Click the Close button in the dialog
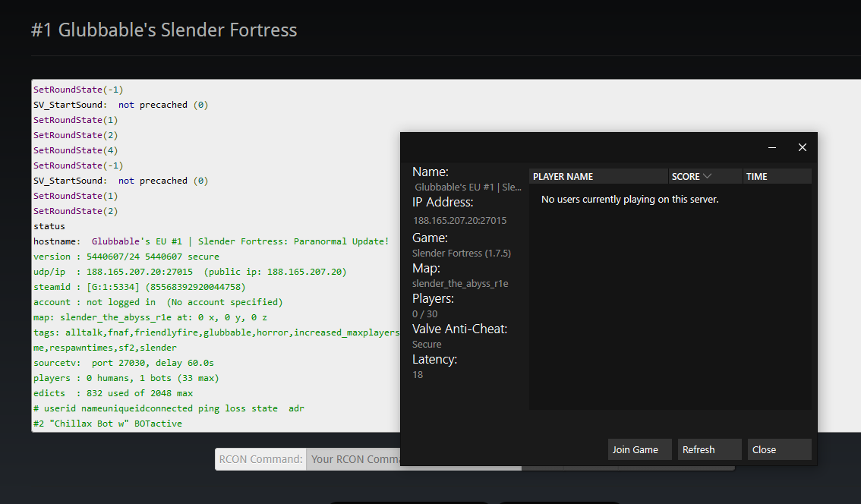861x504 pixels. click(x=779, y=449)
